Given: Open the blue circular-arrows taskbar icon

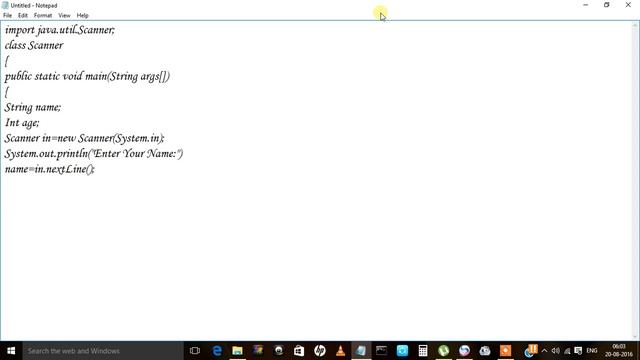Looking at the screenshot, I should pyautogui.click(x=402, y=351).
